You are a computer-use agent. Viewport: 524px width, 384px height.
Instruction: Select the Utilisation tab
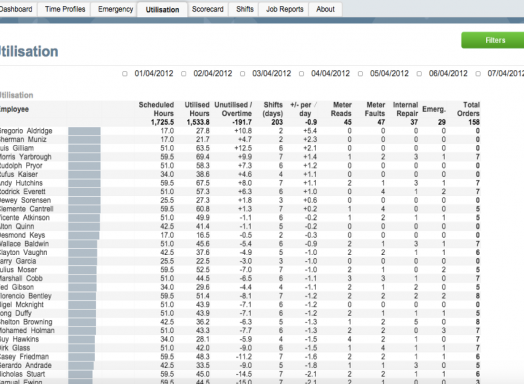tap(162, 10)
